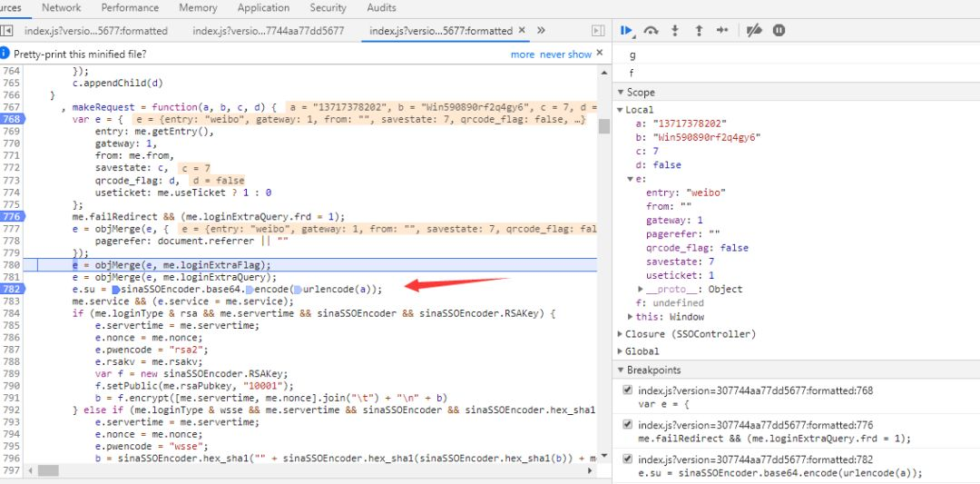
Task: Click the 'more' link in infobar
Action: click(x=523, y=54)
